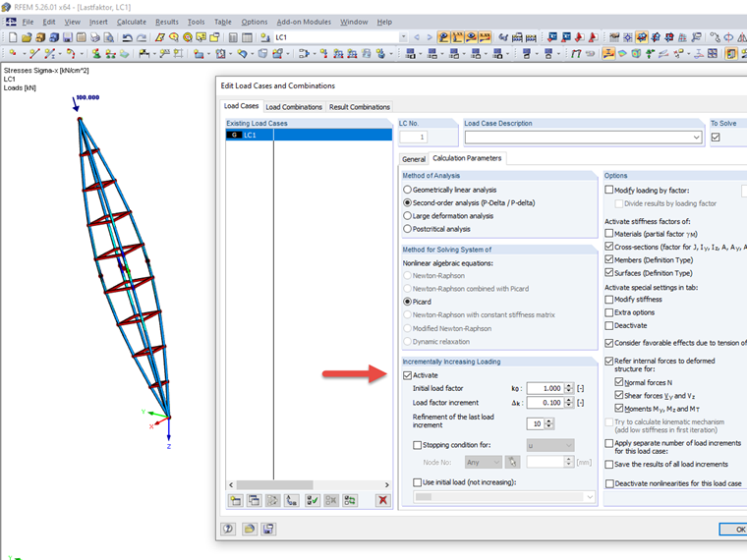Image resolution: width=747 pixels, height=560 pixels.
Task: Click the create new load case icon
Action: [236, 500]
